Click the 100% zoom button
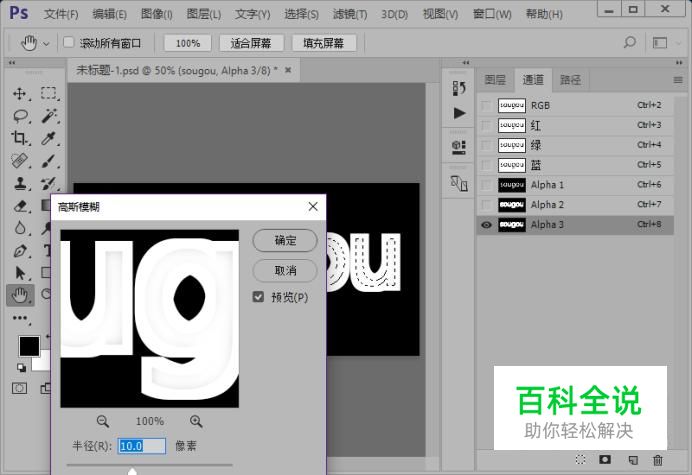This screenshot has height=475, width=692. [188, 43]
